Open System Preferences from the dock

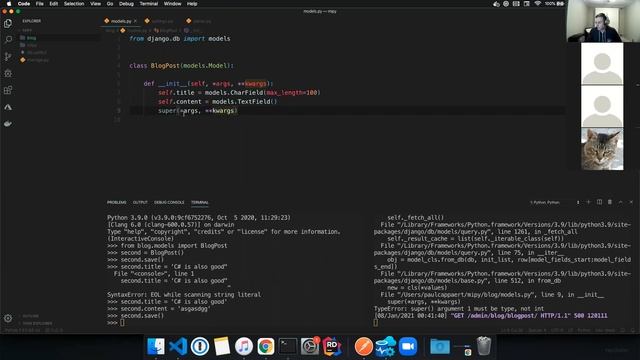(310, 347)
